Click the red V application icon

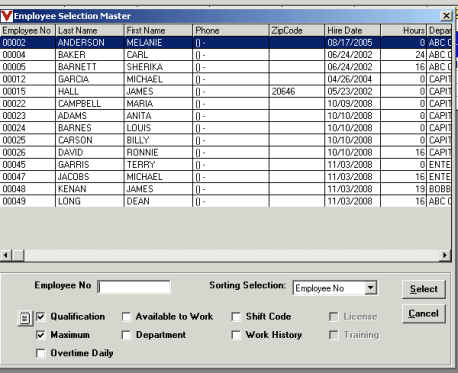pos(7,16)
